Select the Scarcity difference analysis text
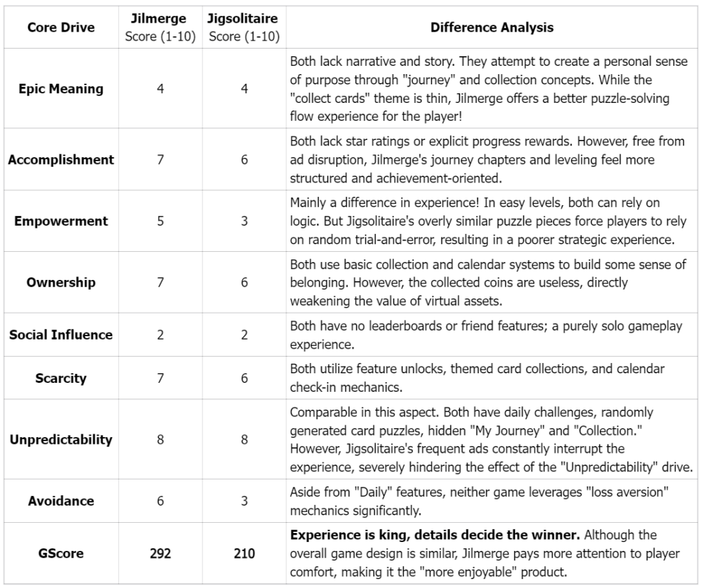 pyautogui.click(x=477, y=377)
